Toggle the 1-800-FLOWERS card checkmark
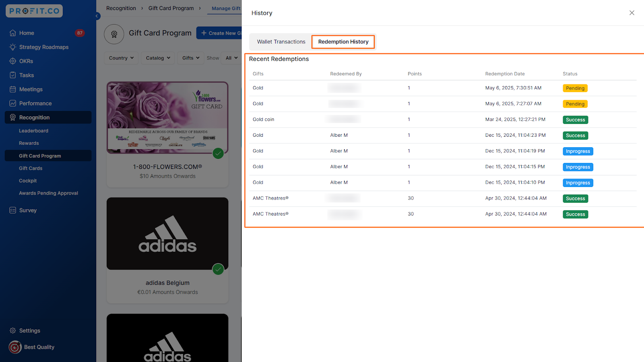 pos(218,153)
